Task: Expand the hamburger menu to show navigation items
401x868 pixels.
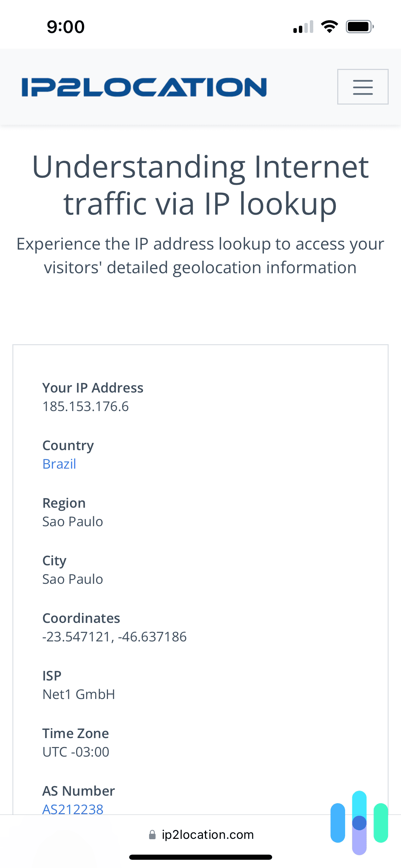Action: pyautogui.click(x=362, y=87)
